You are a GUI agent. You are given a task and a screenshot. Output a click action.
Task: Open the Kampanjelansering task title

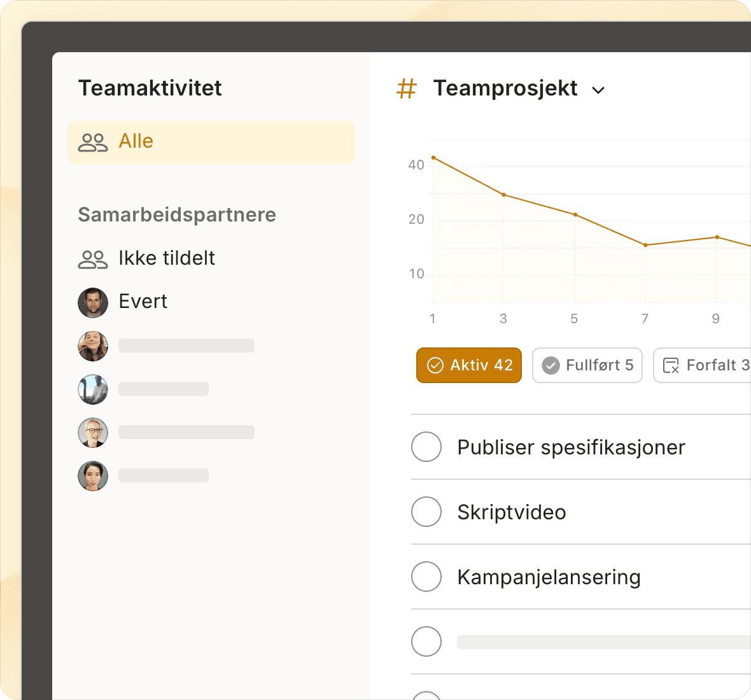549,577
